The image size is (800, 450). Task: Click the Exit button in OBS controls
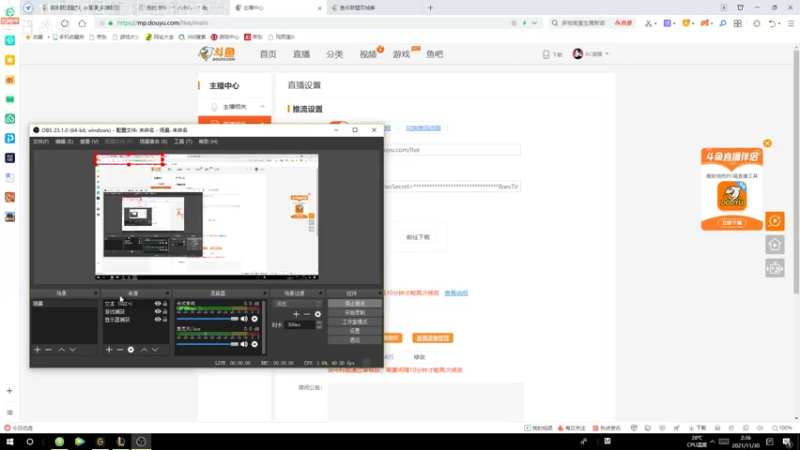[355, 340]
